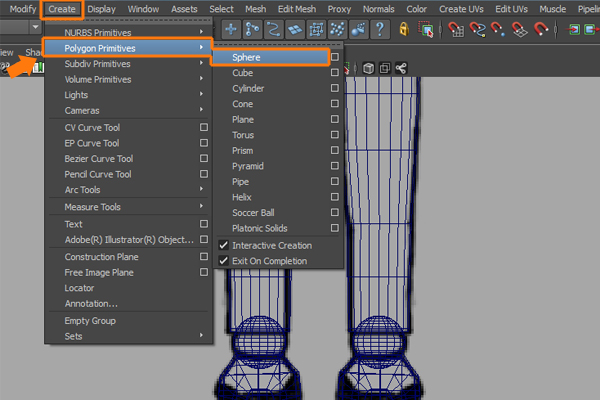
Task: Open the Edit Mesh menu
Action: pos(299,9)
